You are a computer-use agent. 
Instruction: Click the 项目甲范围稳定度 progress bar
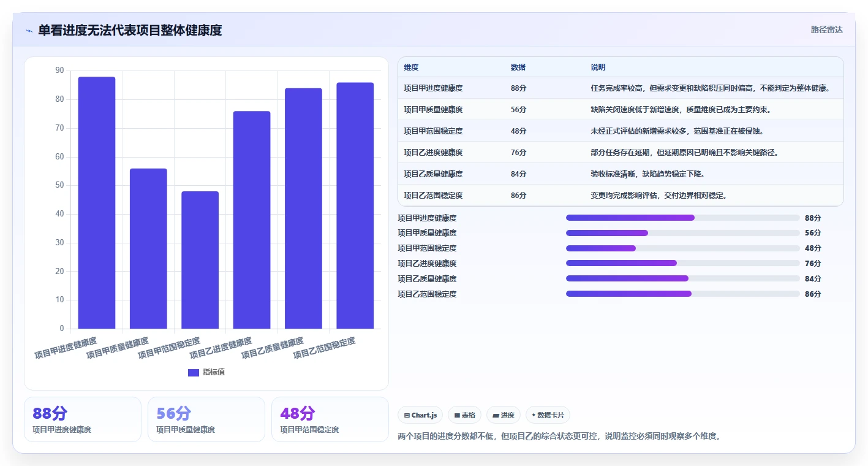click(683, 248)
